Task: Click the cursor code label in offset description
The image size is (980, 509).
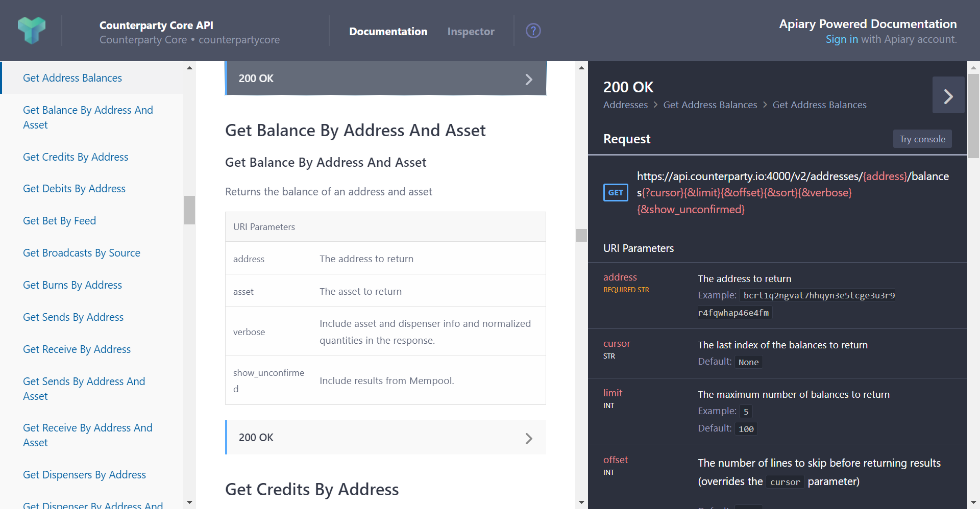Action: [x=785, y=481]
